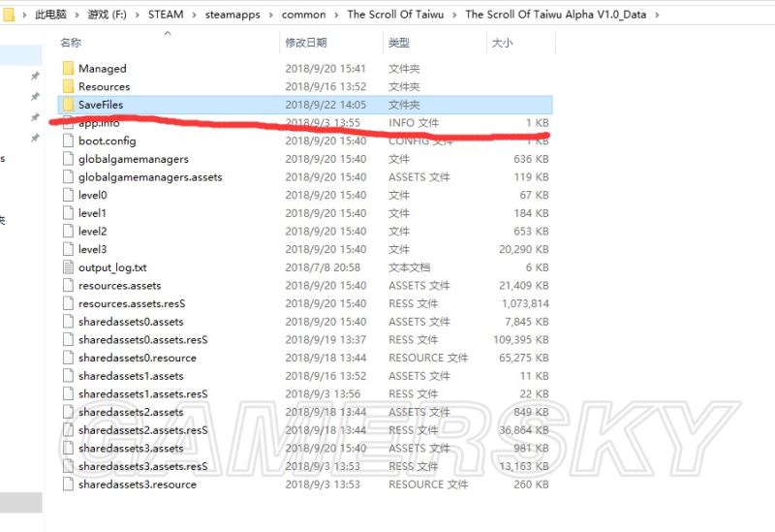Click the output_log.txt document icon
Viewport: 775px width, 532px height.
coord(68,267)
